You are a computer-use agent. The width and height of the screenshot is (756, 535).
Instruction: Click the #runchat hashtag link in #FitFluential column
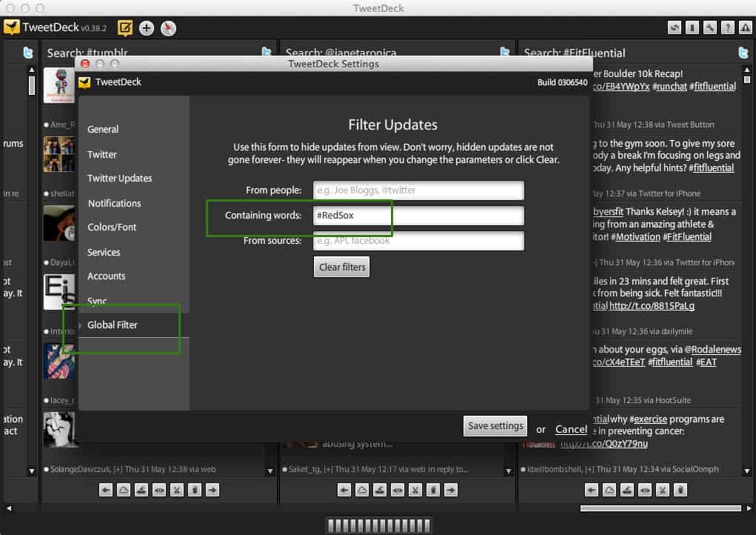(x=669, y=87)
